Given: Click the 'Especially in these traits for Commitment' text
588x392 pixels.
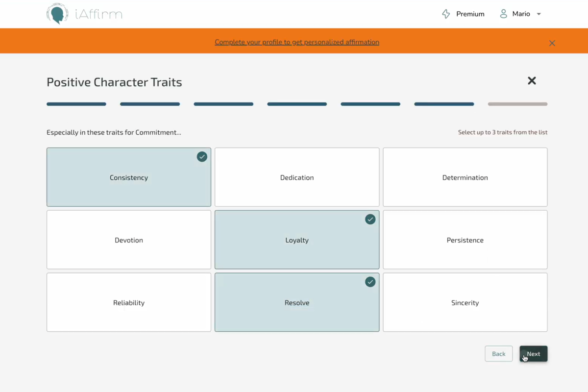Looking at the screenshot, I should point(114,132).
